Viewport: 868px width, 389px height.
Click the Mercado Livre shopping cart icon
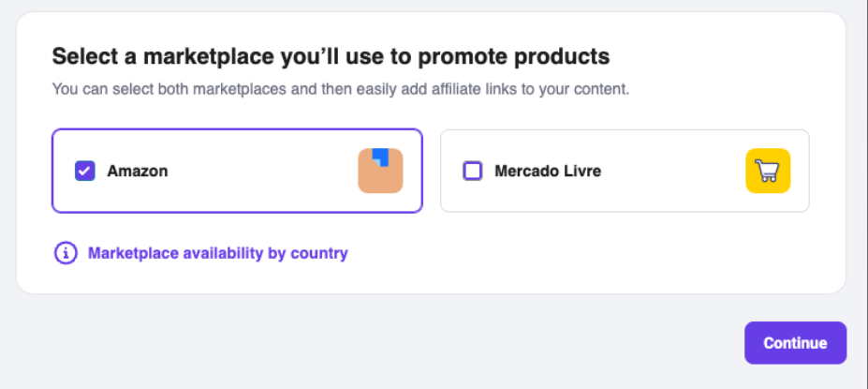(768, 171)
